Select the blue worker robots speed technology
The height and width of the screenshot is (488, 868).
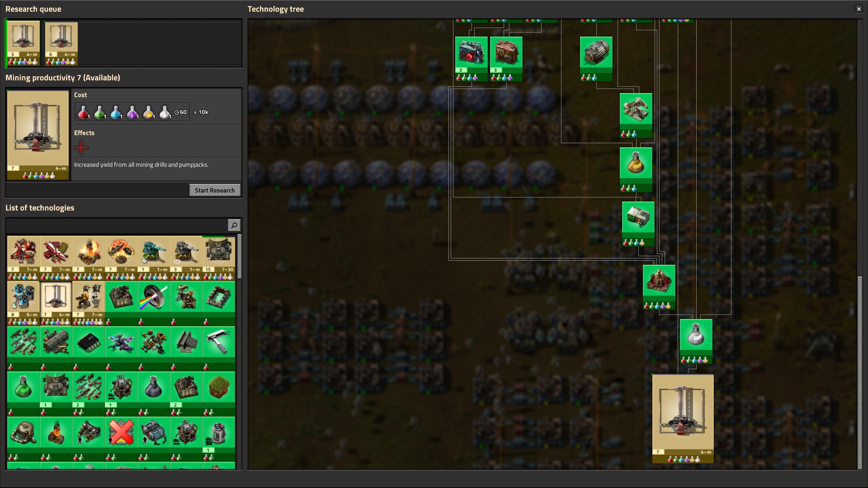tap(24, 303)
